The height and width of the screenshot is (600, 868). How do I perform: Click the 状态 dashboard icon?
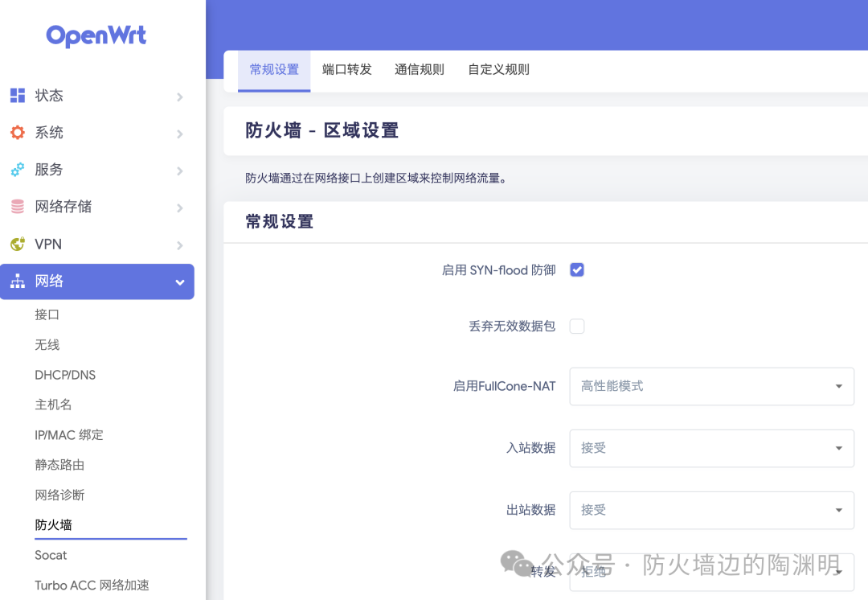(x=18, y=95)
